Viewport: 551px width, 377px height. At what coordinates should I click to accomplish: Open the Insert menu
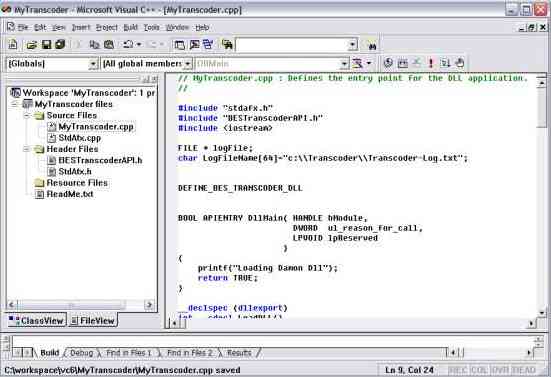tap(81, 27)
